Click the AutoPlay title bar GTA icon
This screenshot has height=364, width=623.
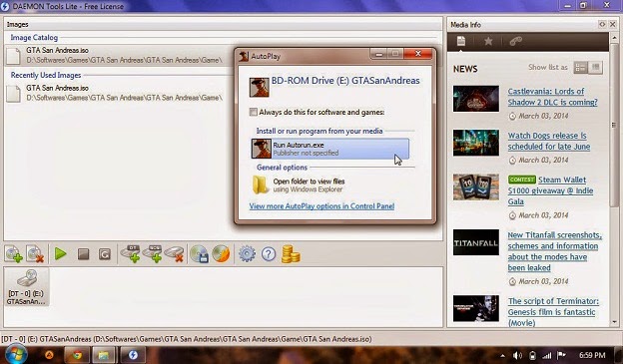point(244,56)
